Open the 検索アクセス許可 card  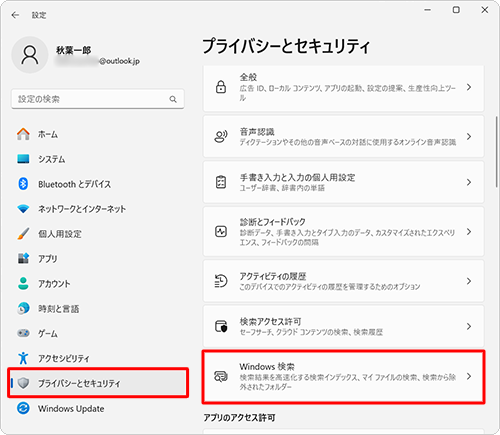pyautogui.click(x=343, y=326)
